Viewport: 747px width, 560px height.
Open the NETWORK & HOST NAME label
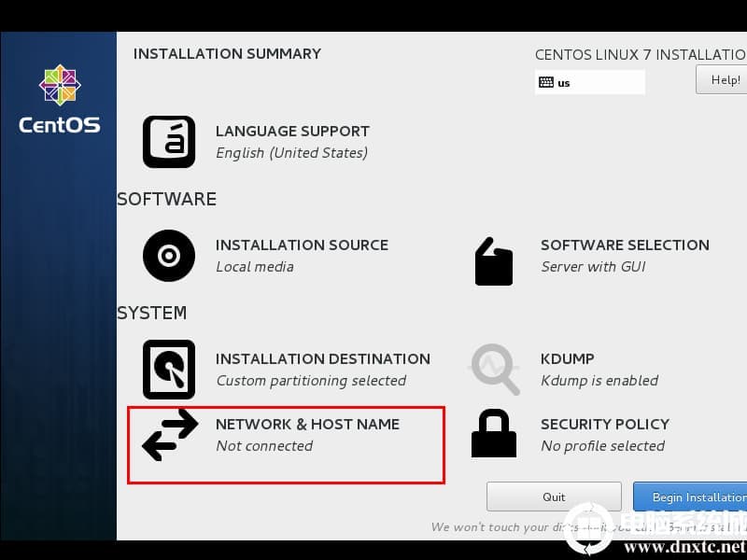(308, 425)
